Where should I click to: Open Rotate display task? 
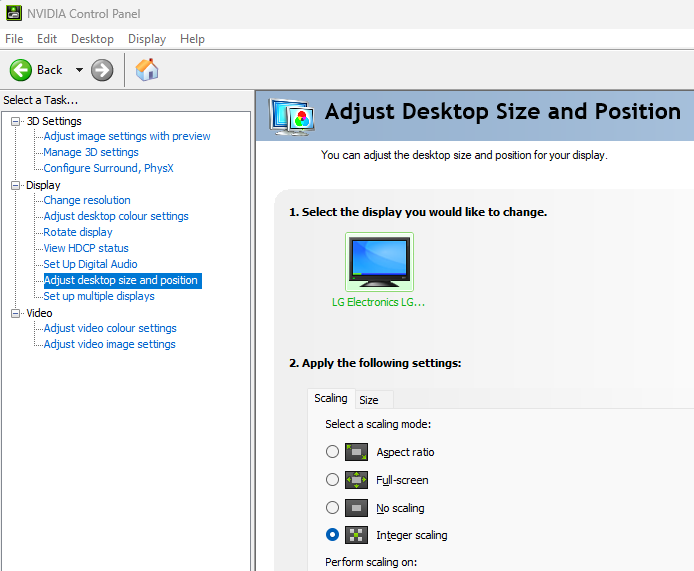tap(78, 232)
